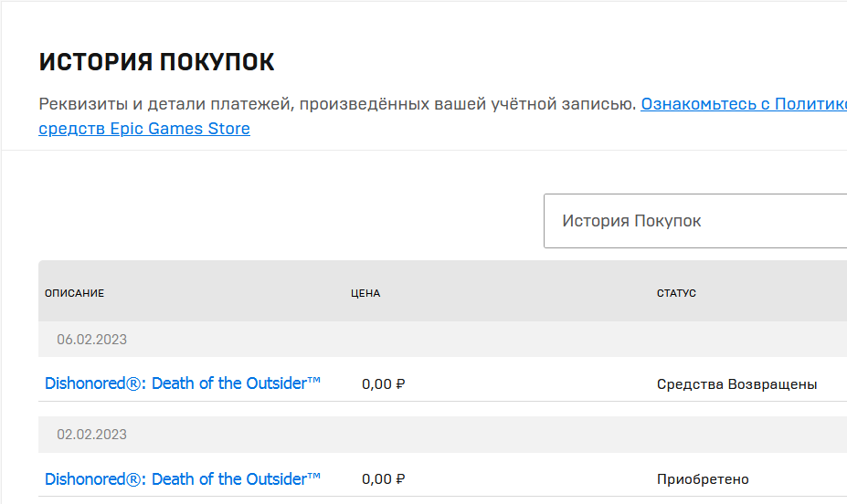Open Dishonored link under 06.02.2023

(182, 383)
